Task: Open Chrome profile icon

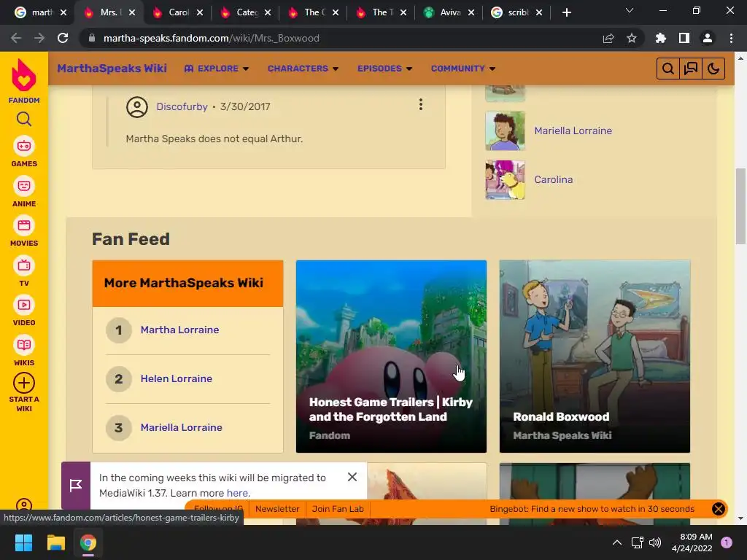Action: point(708,38)
